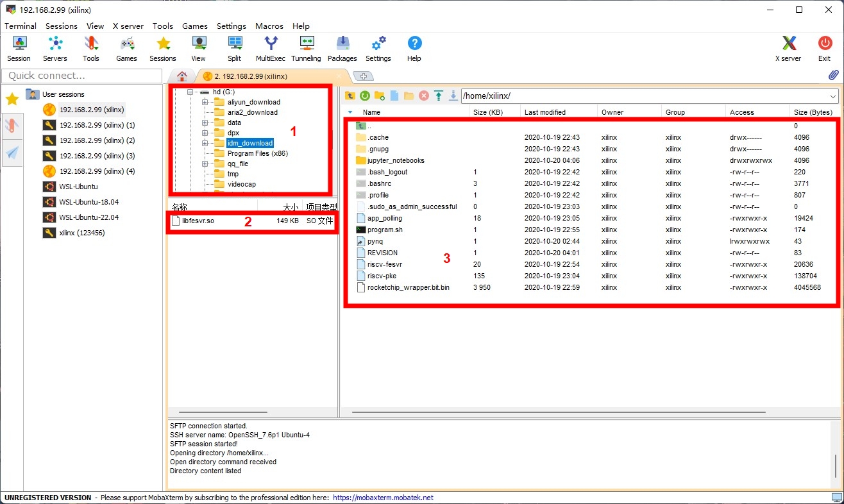Open the Sessions menu
This screenshot has height=504, width=844.
(62, 26)
